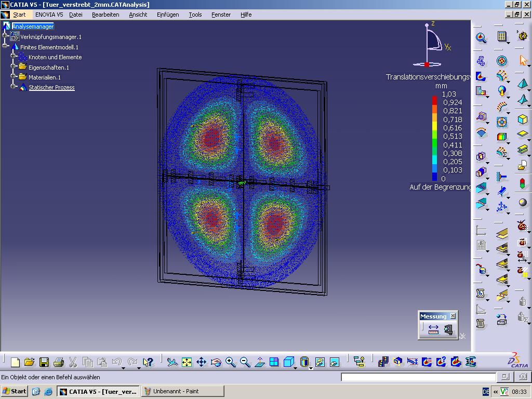The height and width of the screenshot is (399, 532).
Task: Open the Einfügen menu
Action: [168, 15]
